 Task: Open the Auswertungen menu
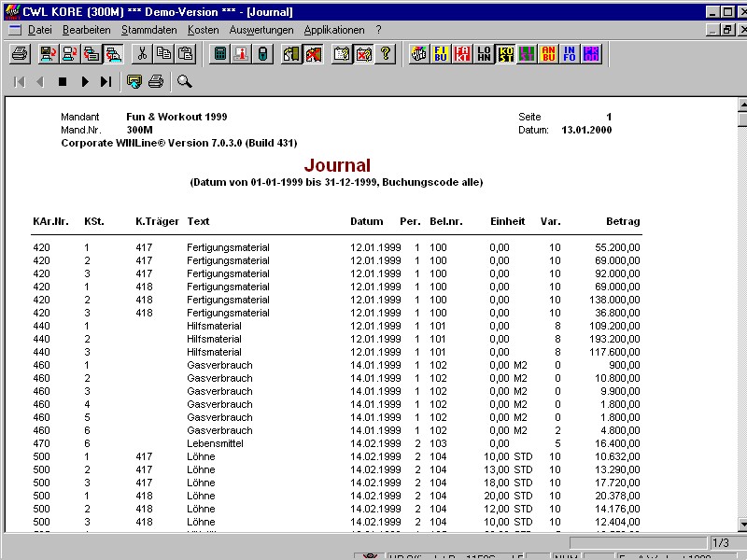point(261,30)
